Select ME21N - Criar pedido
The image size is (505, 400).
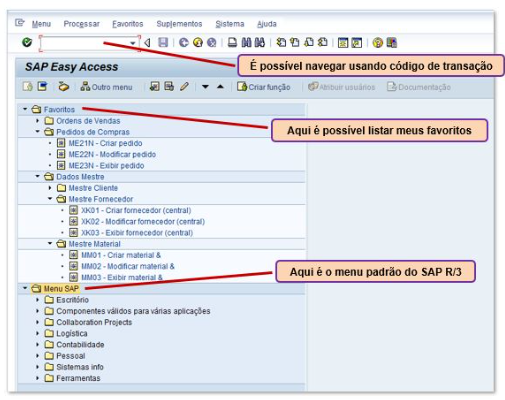[x=105, y=143]
